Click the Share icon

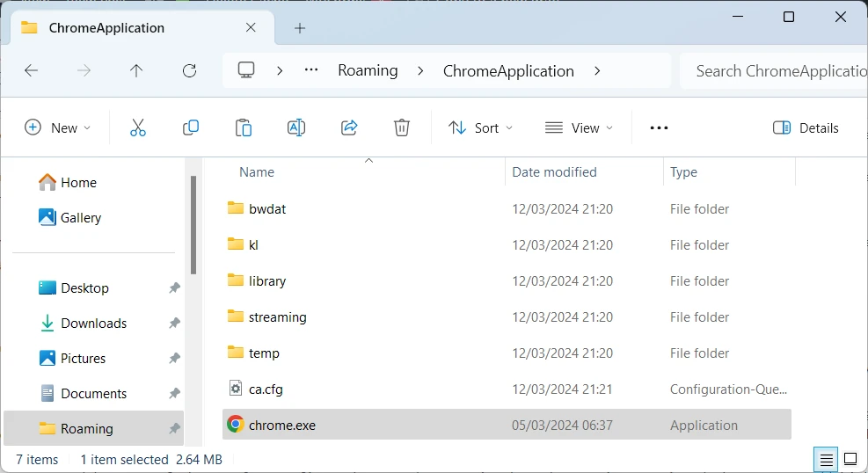[x=349, y=127]
